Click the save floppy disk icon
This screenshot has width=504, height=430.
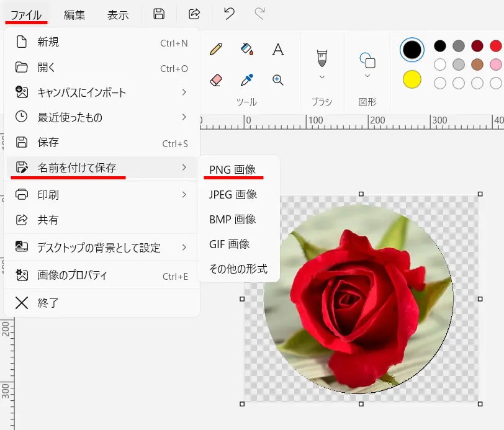point(159,14)
